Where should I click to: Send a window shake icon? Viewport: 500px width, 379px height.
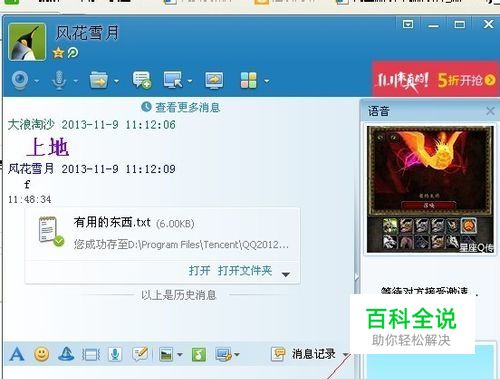click(x=91, y=355)
